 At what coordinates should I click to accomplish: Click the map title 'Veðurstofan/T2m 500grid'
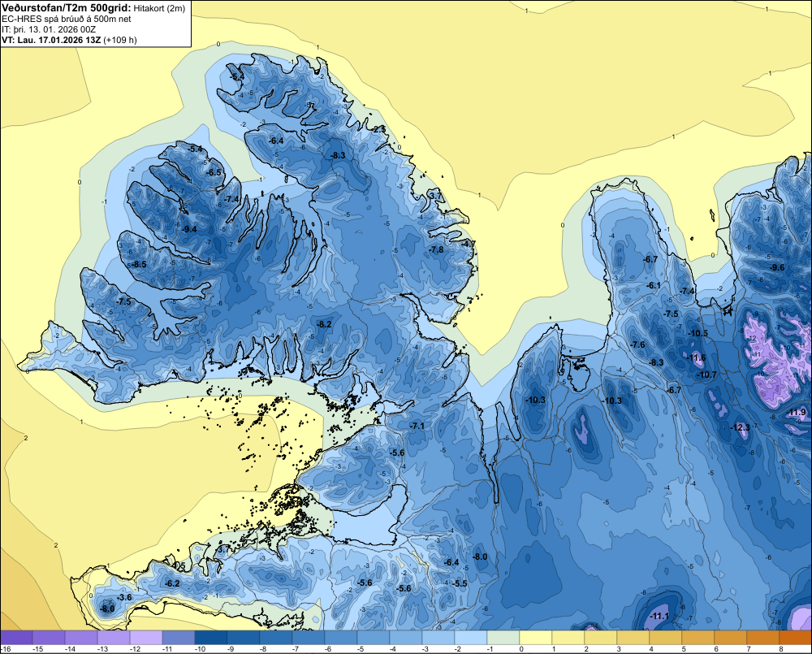(66, 7)
